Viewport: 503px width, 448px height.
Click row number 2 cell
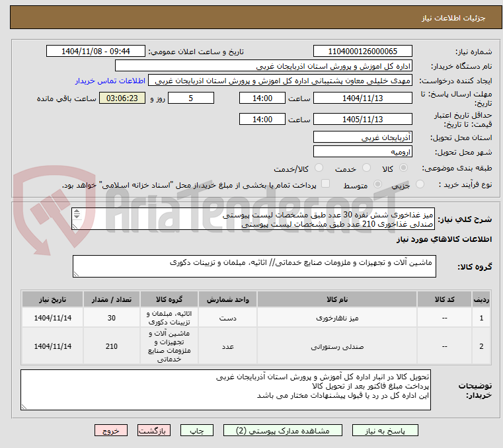click(x=481, y=346)
